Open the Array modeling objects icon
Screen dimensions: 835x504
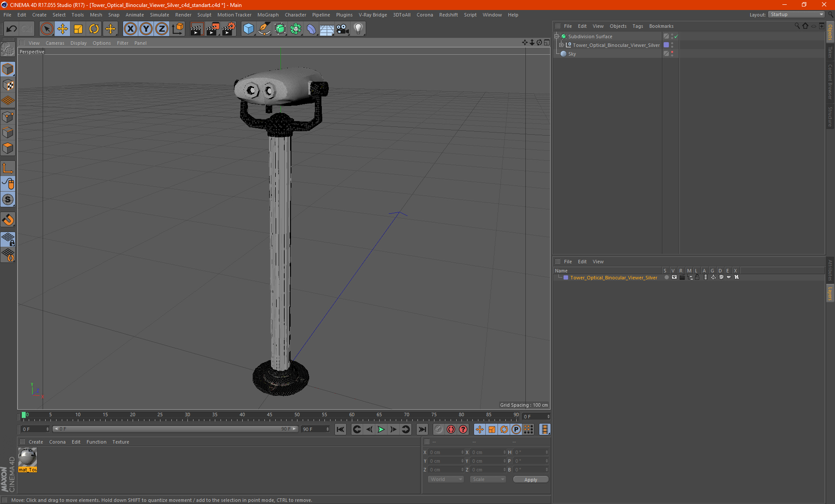(296, 29)
